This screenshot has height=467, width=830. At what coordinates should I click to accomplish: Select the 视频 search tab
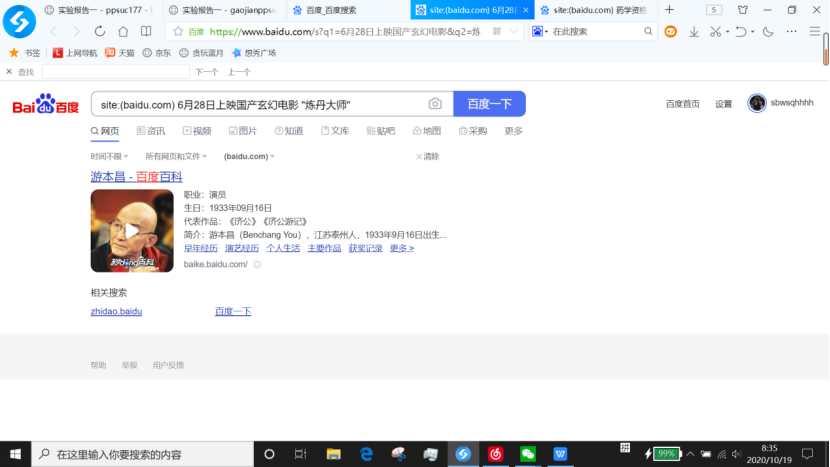(x=197, y=131)
